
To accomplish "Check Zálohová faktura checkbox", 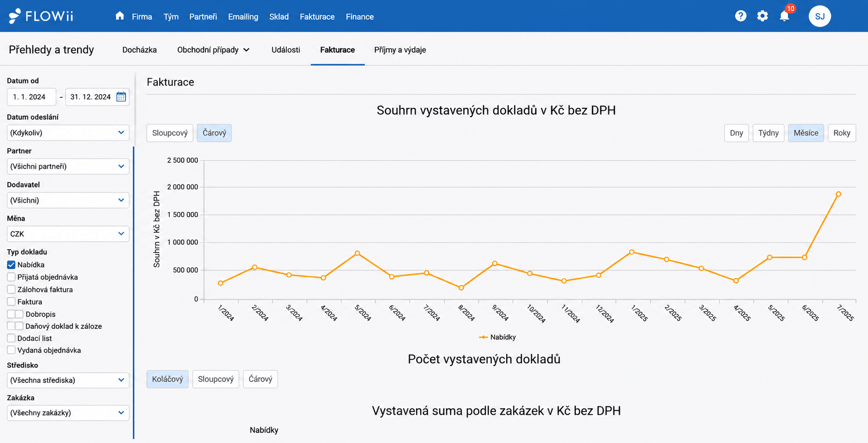I will click(x=11, y=289).
